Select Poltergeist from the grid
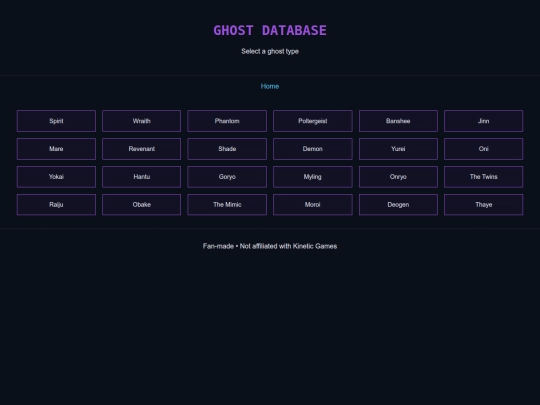 point(313,121)
